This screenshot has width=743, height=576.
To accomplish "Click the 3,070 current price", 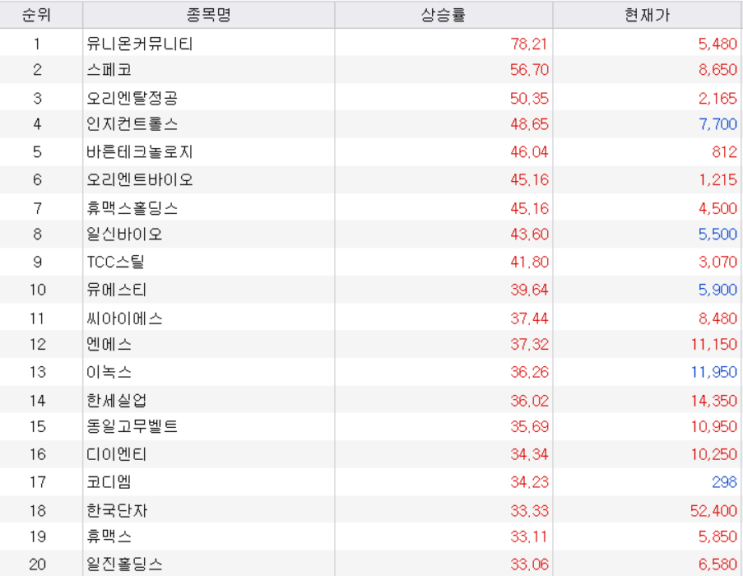I will [x=717, y=262].
